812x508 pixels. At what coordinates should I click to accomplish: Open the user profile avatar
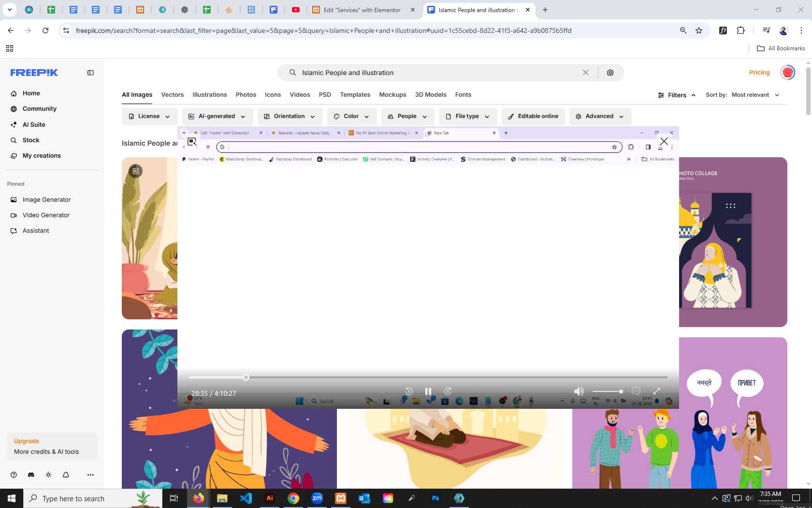[788, 73]
